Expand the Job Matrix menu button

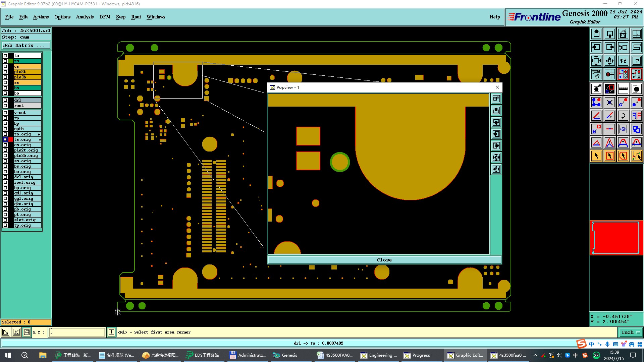pyautogui.click(x=26, y=46)
